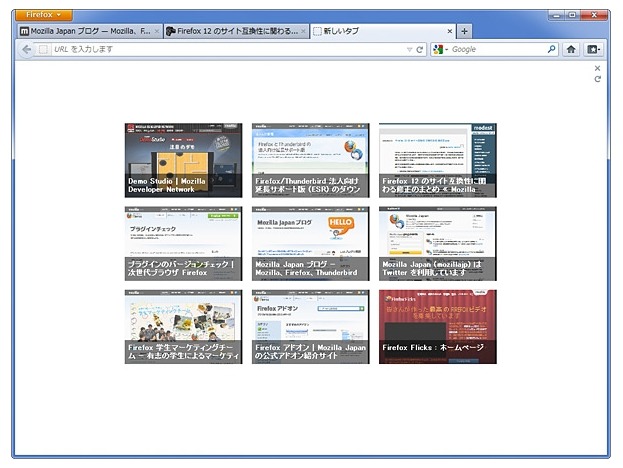The width and height of the screenshot is (623, 468).
Task: Hide the new tab page tiles
Action: point(597,68)
